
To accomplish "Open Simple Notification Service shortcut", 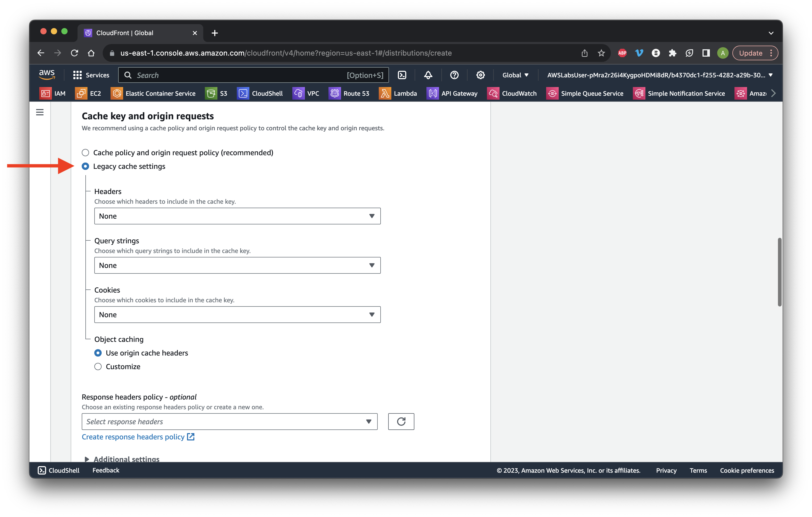I will tap(679, 94).
